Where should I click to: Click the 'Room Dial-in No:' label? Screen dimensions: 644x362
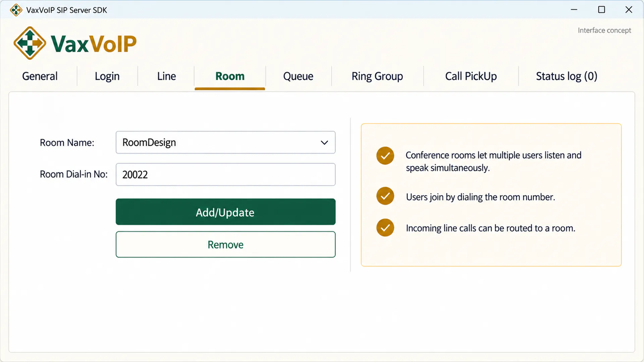pos(74,174)
